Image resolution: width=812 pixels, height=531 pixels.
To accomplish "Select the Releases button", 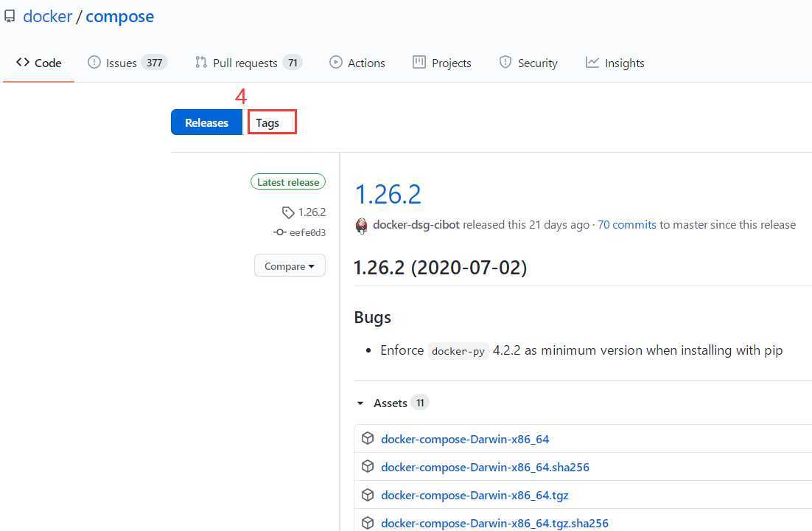I will pyautogui.click(x=206, y=122).
